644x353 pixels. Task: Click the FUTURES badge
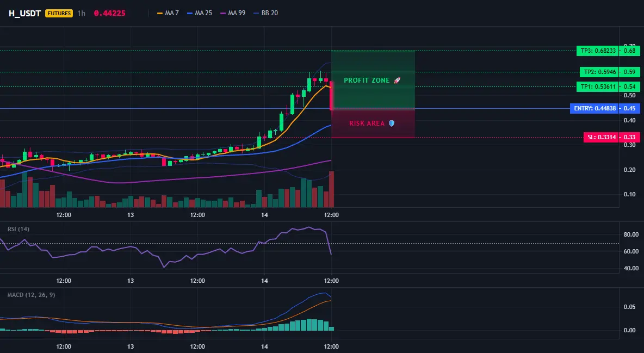click(59, 13)
